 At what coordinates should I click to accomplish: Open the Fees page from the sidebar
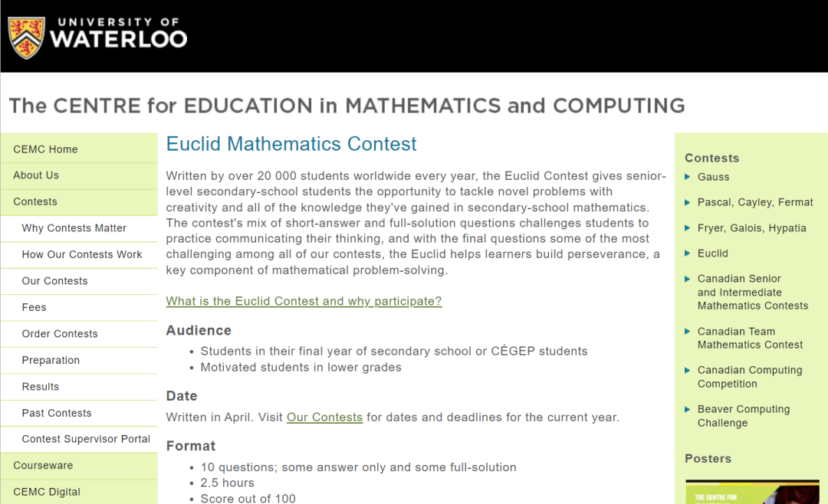coord(34,307)
